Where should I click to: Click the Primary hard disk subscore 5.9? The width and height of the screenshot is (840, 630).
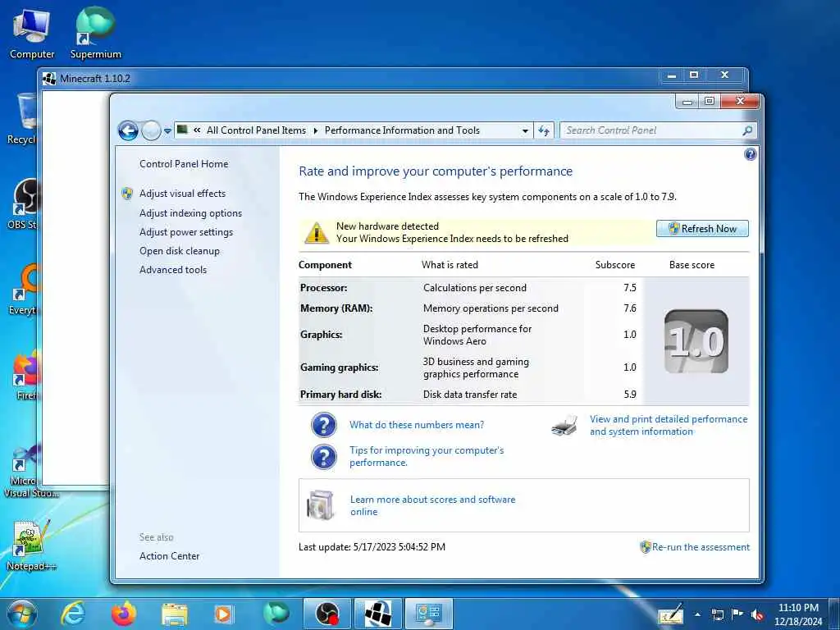(630, 395)
